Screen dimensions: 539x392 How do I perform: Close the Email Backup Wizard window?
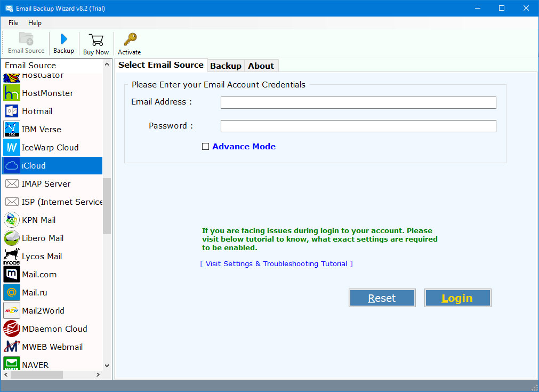click(x=526, y=8)
